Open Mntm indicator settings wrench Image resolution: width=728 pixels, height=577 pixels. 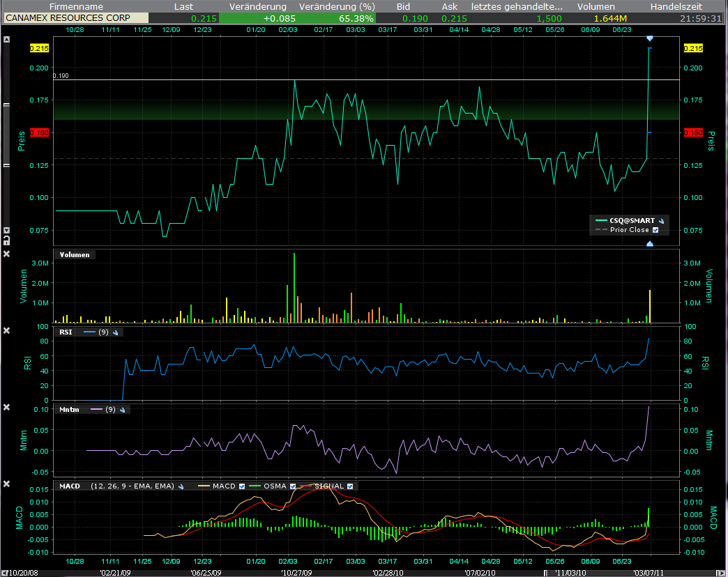[121, 410]
